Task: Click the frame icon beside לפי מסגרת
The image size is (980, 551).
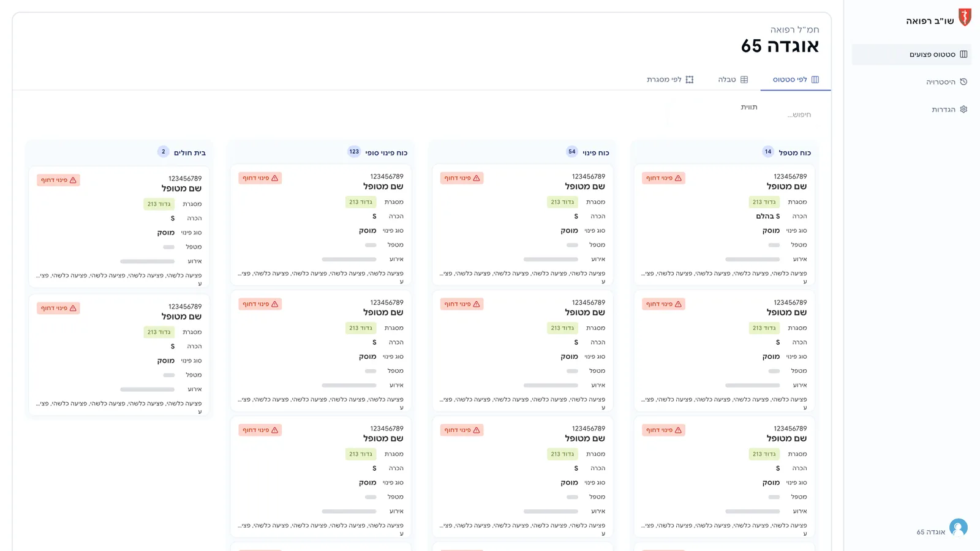Action: (x=690, y=80)
